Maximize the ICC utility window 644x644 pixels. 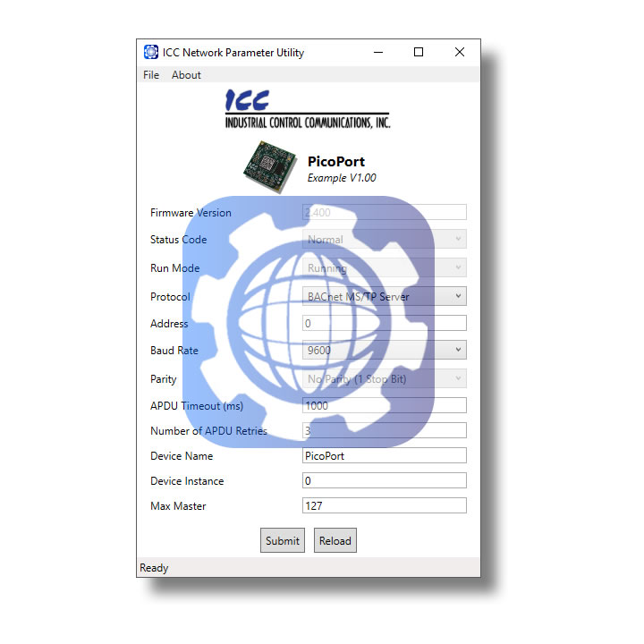[x=419, y=52]
